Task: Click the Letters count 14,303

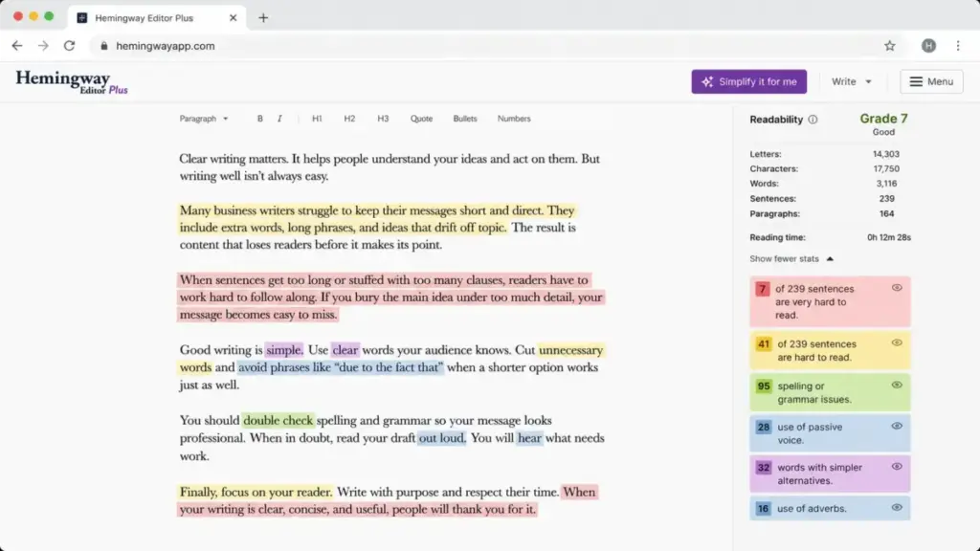Action: 886,154
